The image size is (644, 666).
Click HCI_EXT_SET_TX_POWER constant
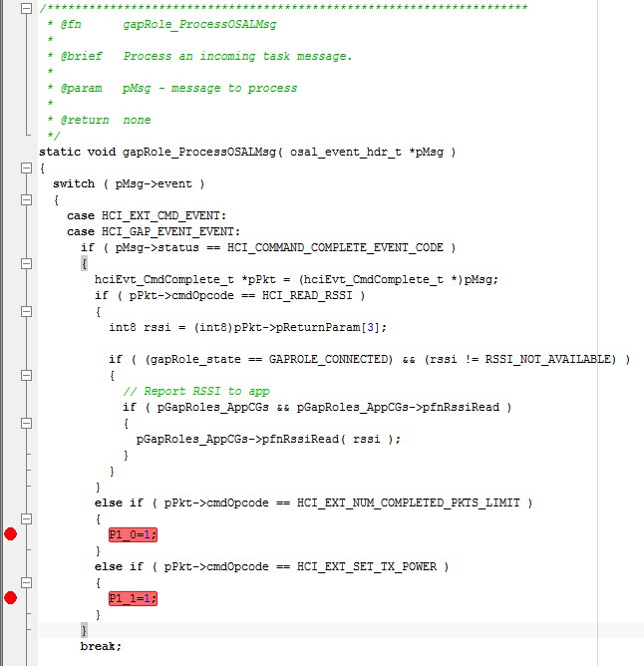[x=367, y=566]
